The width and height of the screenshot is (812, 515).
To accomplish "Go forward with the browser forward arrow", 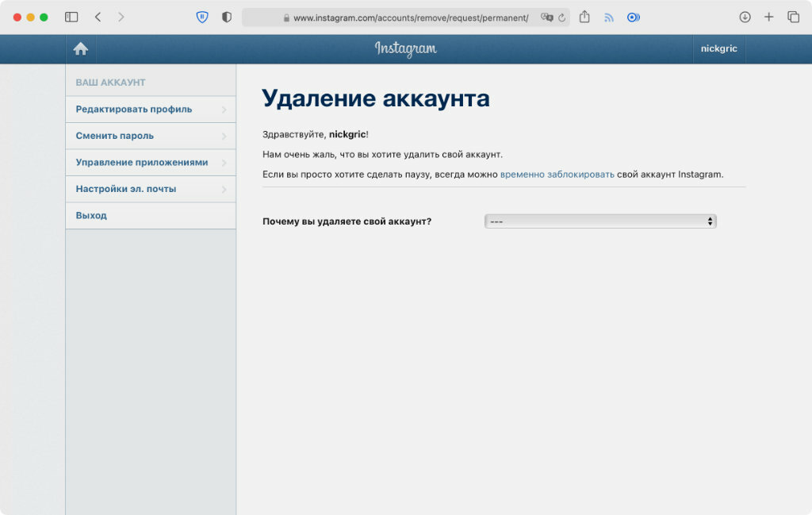I will [x=121, y=17].
